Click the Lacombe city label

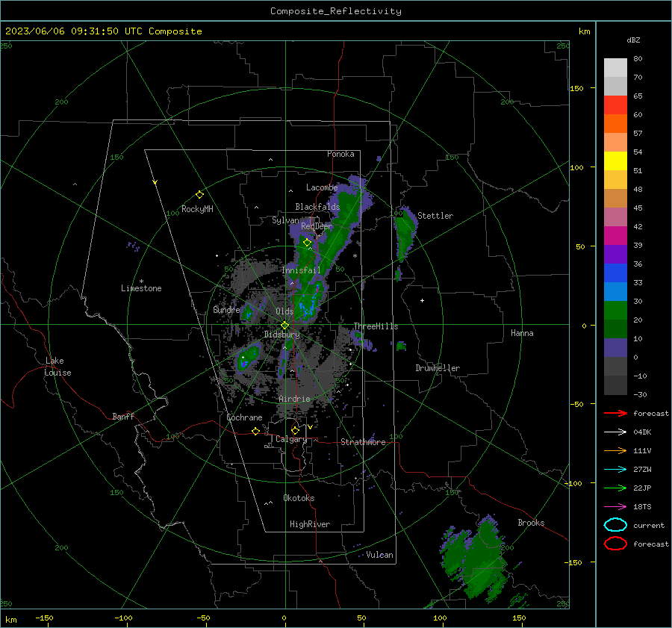point(322,187)
